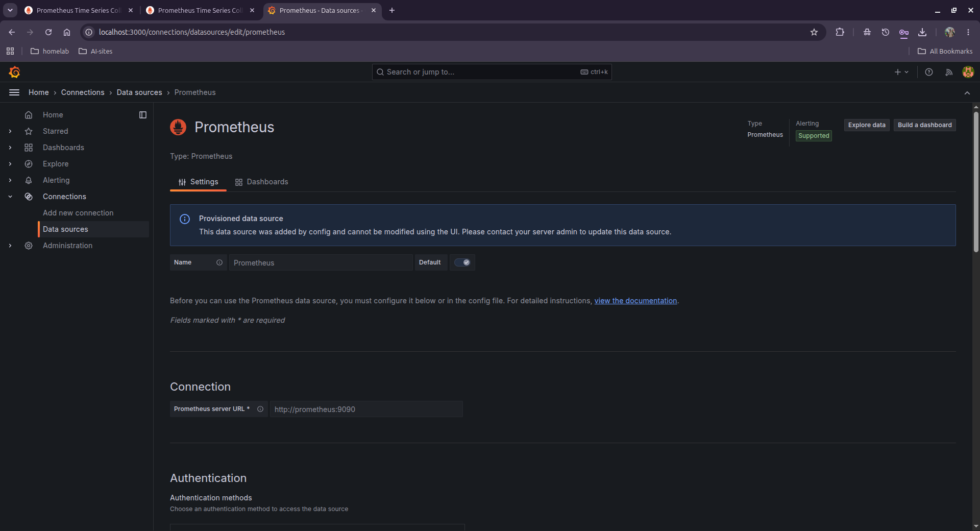Click the Explore compass icon in sidebar
The image size is (980, 531).
(29, 164)
